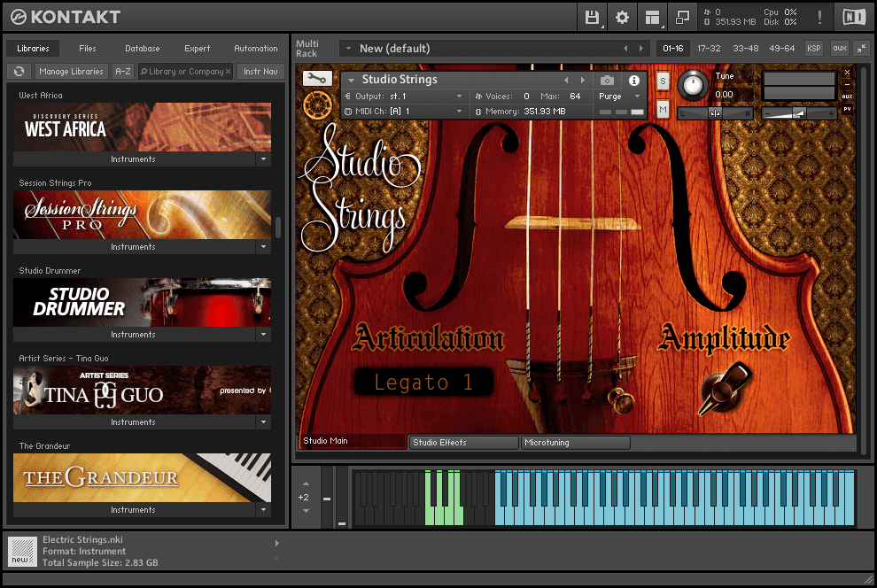Shift keyboard octave up arrow
This screenshot has width=877, height=588.
(306, 484)
